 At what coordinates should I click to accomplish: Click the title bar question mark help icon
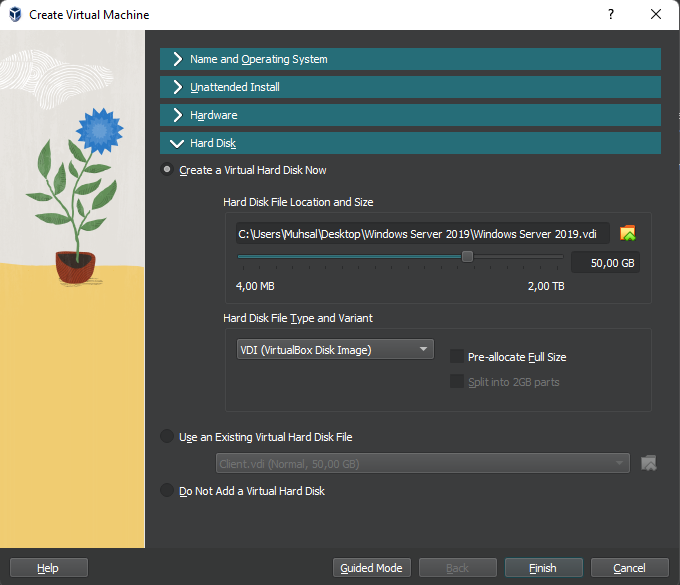click(x=610, y=15)
